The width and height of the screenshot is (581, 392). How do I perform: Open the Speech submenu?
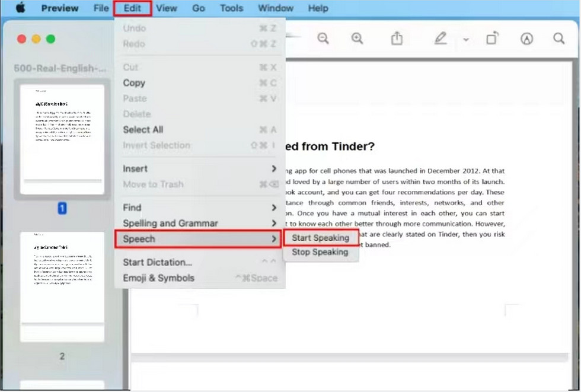click(x=198, y=239)
